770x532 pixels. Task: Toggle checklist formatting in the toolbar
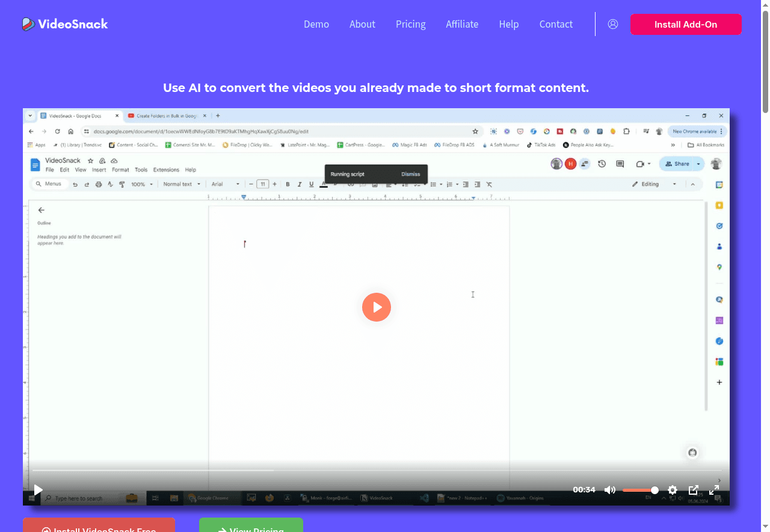tap(417, 184)
